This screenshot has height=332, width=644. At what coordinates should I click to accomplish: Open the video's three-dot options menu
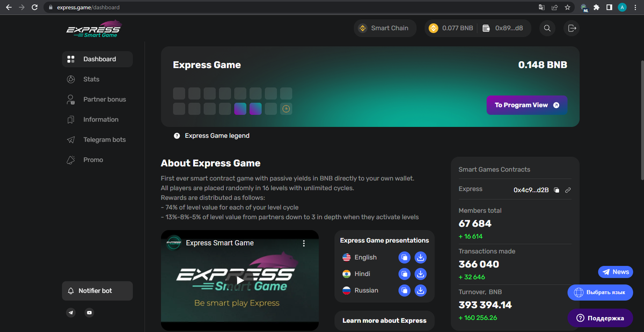(304, 243)
